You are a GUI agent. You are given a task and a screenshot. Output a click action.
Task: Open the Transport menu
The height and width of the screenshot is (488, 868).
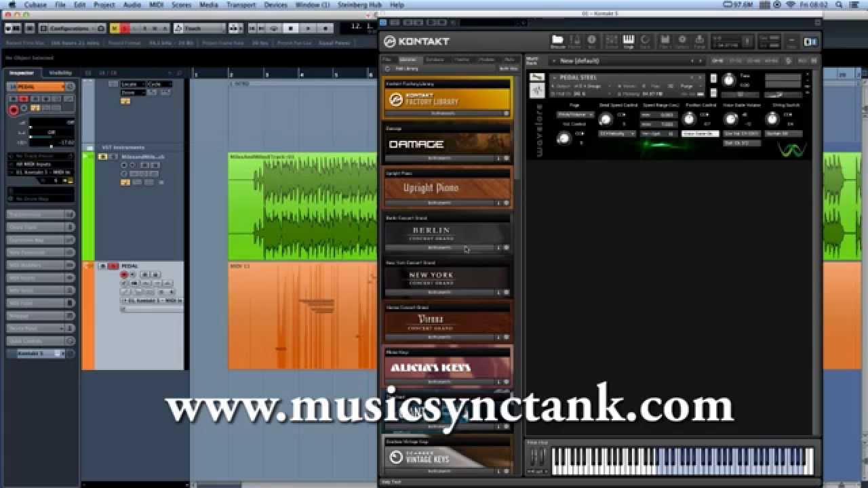[x=241, y=5]
